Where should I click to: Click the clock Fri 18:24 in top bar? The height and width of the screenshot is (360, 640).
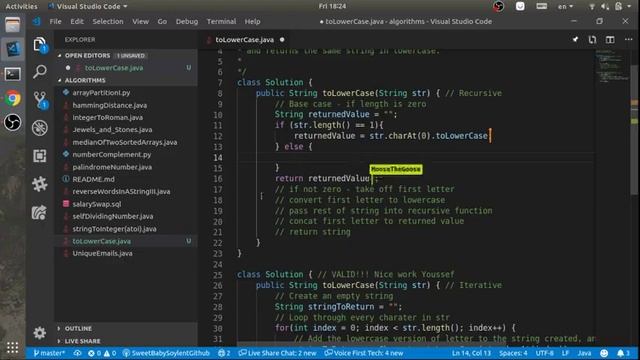332,7
